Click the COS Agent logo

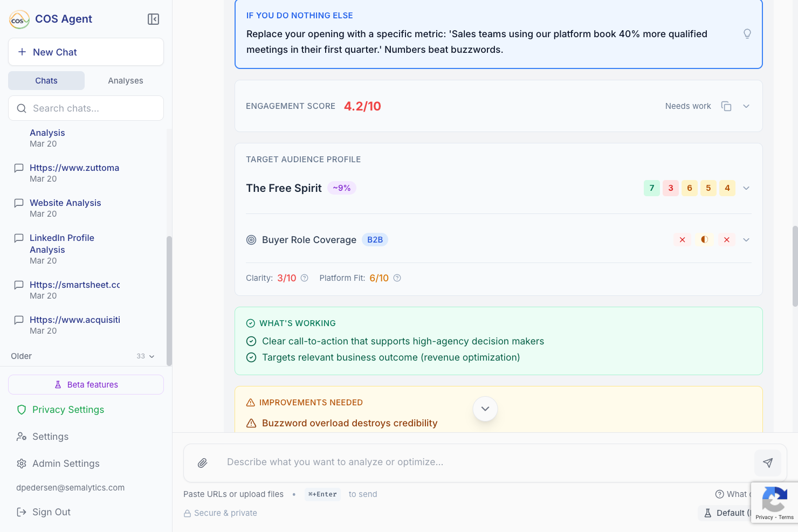(x=19, y=19)
